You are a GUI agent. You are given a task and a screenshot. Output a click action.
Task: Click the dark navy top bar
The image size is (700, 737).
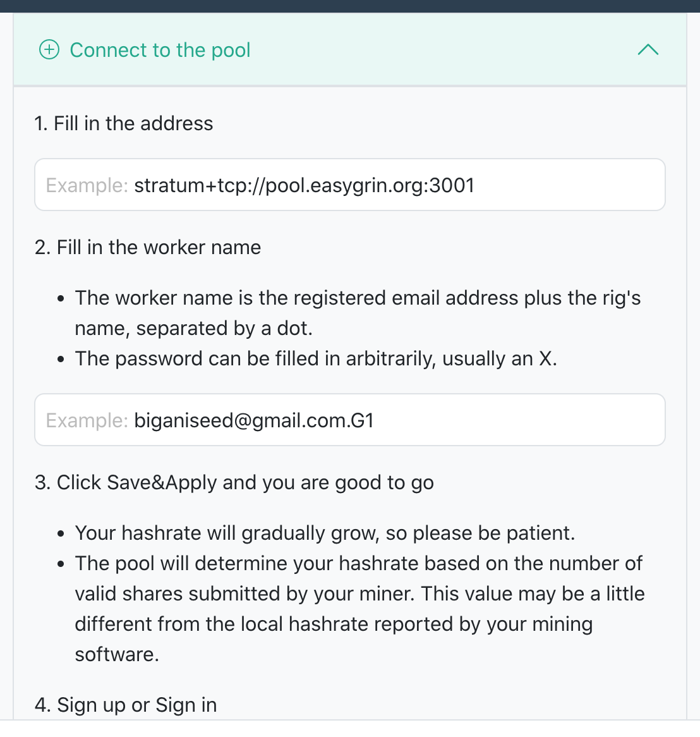(x=350, y=6)
